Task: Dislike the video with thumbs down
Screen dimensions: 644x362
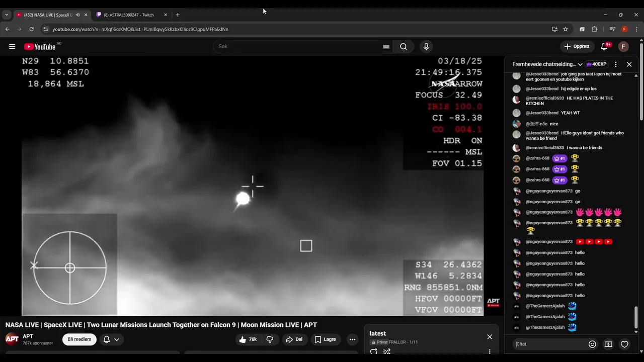Action: pos(270,339)
